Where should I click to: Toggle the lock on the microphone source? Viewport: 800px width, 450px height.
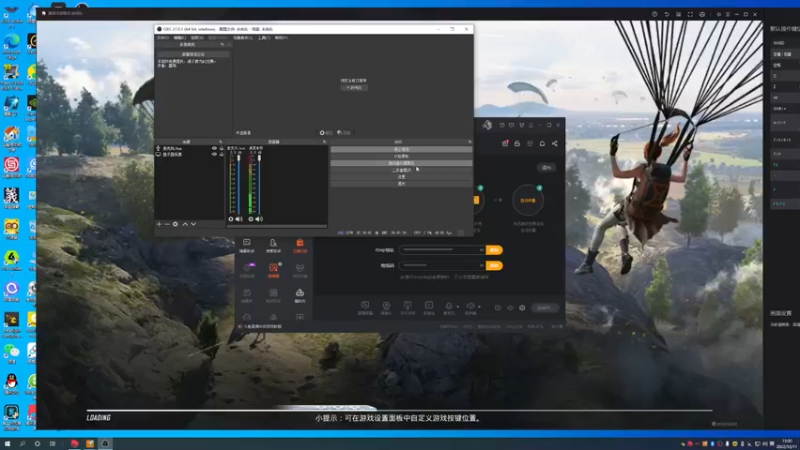[221, 148]
